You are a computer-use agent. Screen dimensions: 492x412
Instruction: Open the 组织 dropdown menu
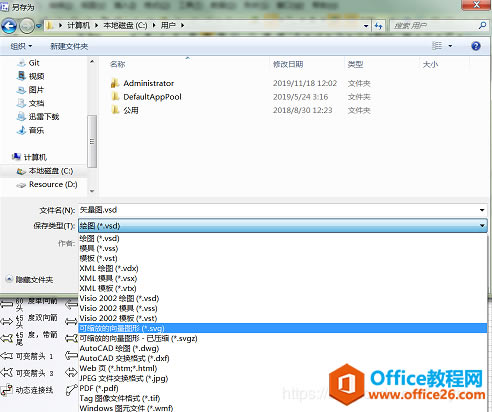pyautogui.click(x=21, y=46)
